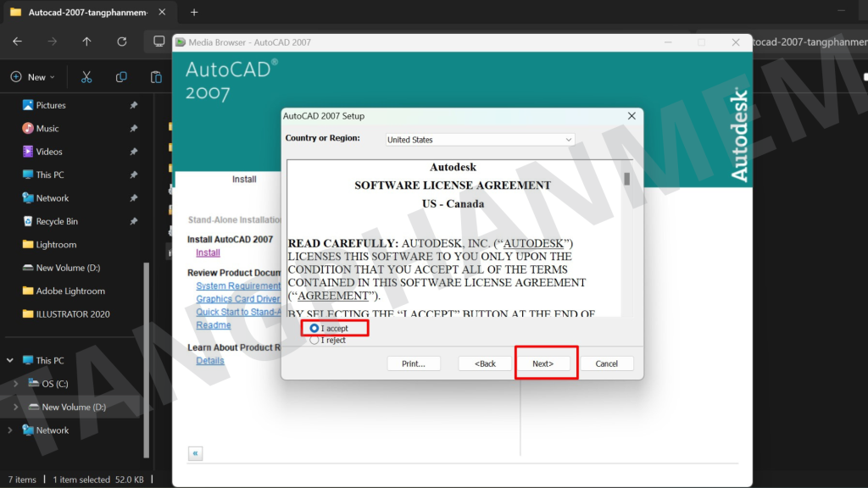
Task: Open the Readme link
Action: coord(213,325)
